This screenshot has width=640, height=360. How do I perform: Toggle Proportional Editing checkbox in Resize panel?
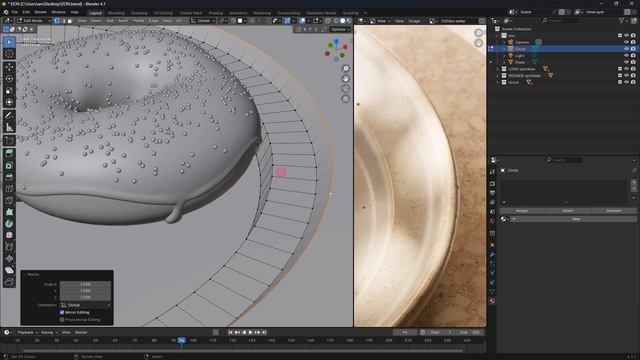click(x=62, y=320)
